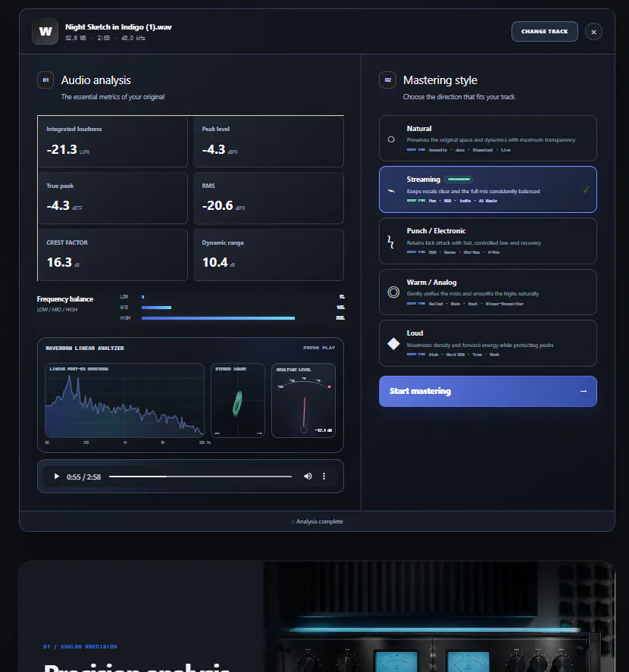Image resolution: width=629 pixels, height=672 pixels.
Task: Click the arrow on Start mastering
Action: point(583,391)
